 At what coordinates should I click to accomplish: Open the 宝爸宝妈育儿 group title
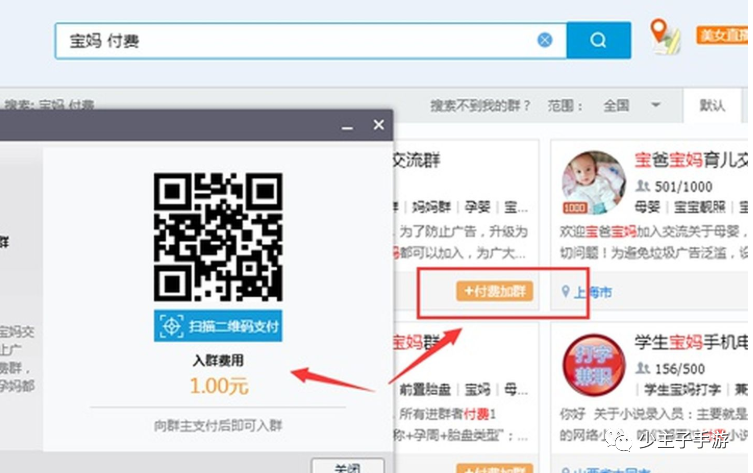pos(692,160)
